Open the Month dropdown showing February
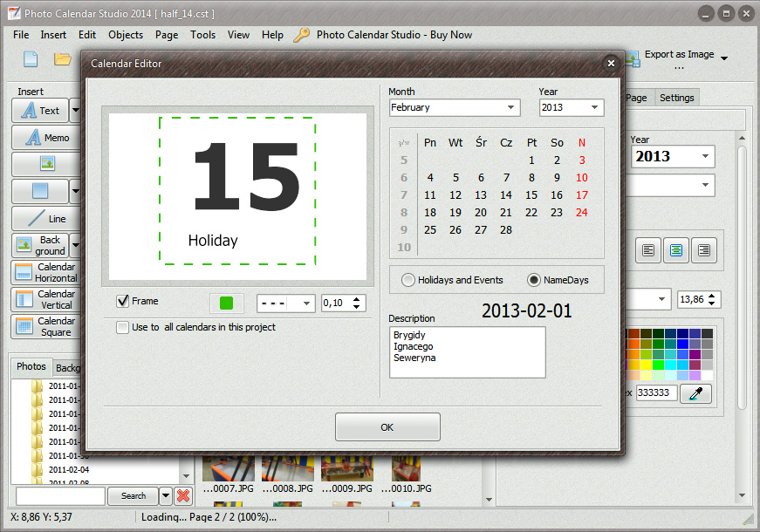This screenshot has width=760, height=532. click(x=454, y=107)
